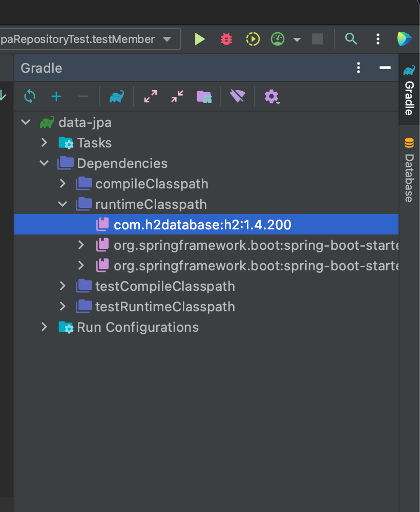Collapse the runtimeClasspath node
This screenshot has height=512, width=420.
tap(62, 204)
